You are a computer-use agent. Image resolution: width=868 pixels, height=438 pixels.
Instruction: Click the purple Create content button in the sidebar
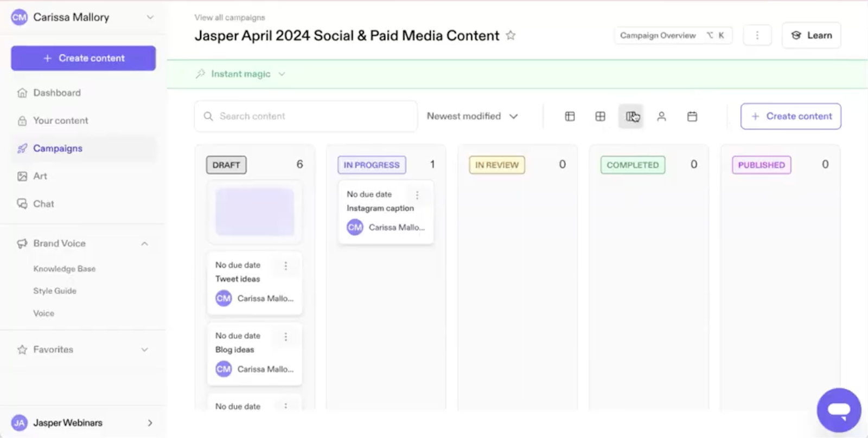84,58
